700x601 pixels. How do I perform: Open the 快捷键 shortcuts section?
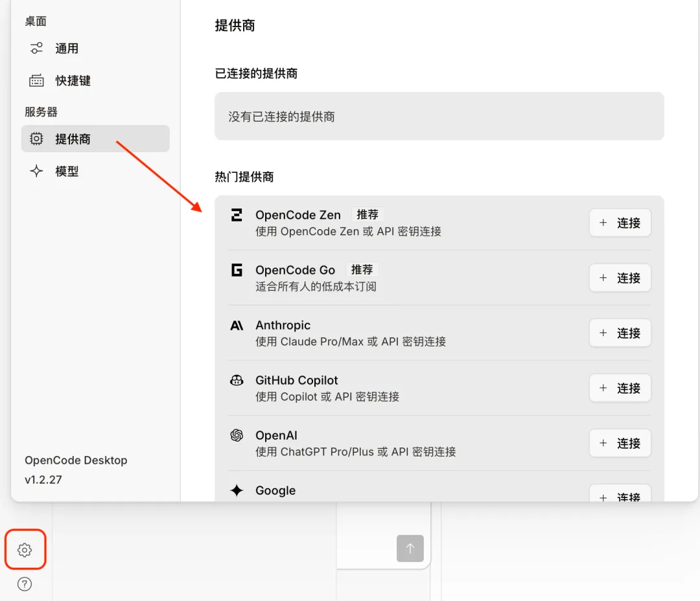point(95,80)
